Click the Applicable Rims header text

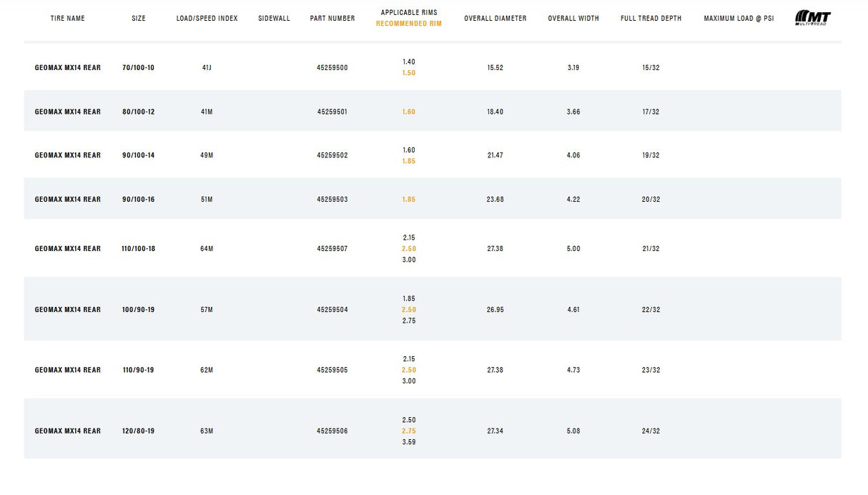[x=409, y=13]
